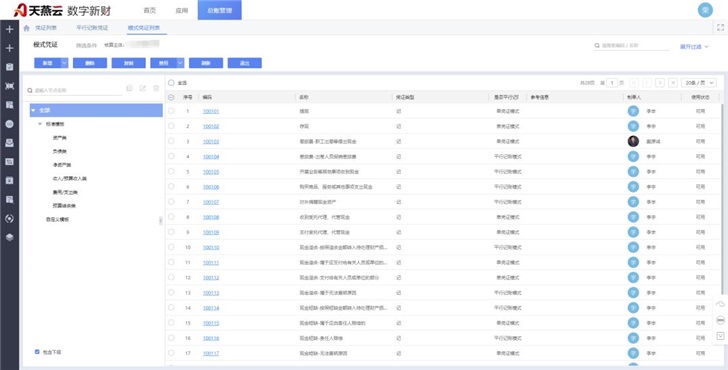Click the creator photo in row 100103

pos(633,141)
